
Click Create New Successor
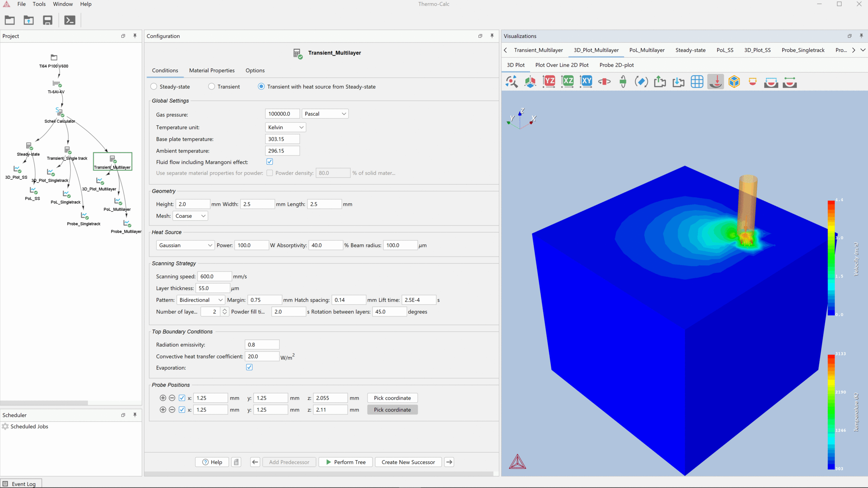pyautogui.click(x=408, y=462)
